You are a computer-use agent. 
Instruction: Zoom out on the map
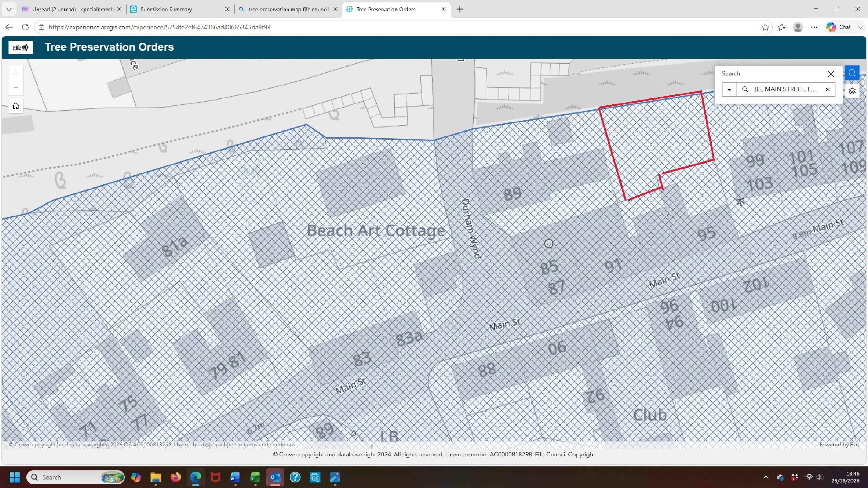(16, 88)
